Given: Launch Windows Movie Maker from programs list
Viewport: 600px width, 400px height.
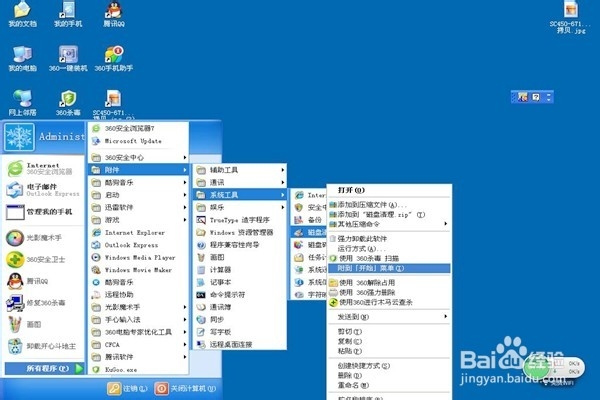Looking at the screenshot, I should (x=139, y=270).
